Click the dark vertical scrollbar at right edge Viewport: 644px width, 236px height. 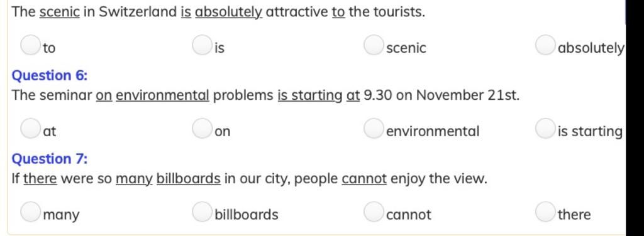[635, 118]
